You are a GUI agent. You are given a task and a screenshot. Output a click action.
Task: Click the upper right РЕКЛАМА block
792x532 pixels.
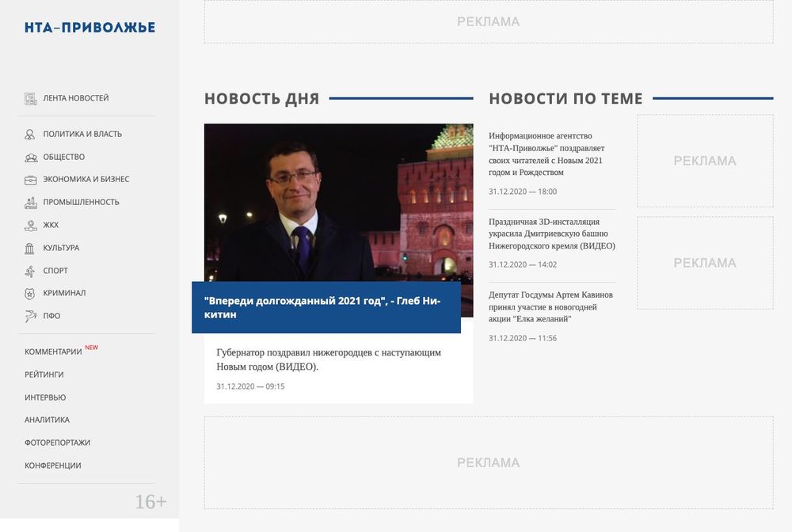pyautogui.click(x=705, y=161)
